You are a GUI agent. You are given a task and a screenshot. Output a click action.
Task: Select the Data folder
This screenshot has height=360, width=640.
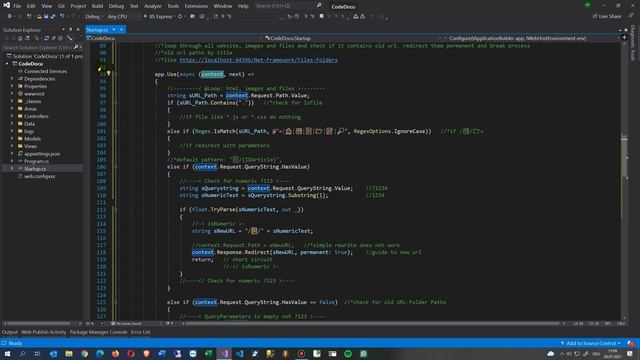[29, 124]
